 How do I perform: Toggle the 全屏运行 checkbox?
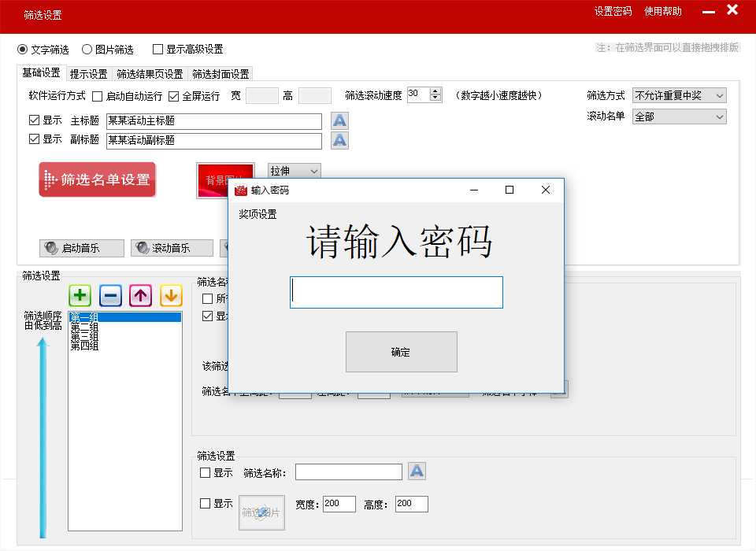coord(174,96)
